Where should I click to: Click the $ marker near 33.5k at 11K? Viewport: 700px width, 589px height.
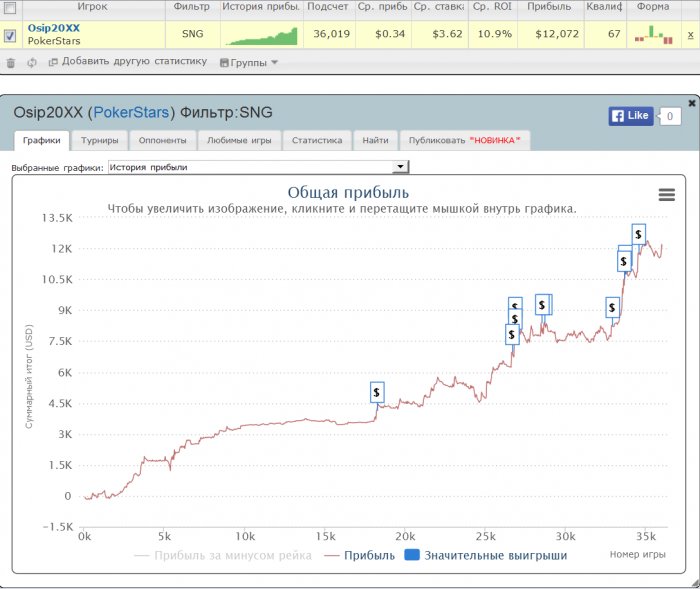click(624, 261)
